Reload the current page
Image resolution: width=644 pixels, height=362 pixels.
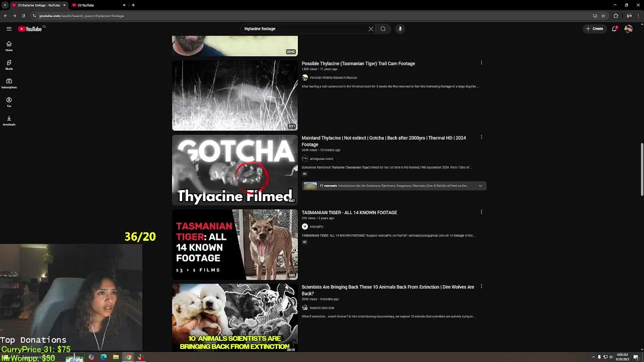[x=23, y=16]
